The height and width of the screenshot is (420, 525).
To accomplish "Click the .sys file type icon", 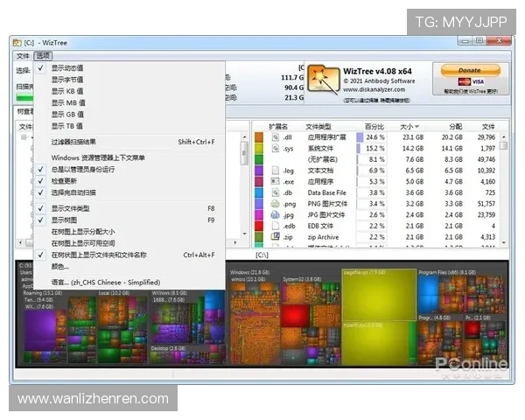I will (x=276, y=149).
